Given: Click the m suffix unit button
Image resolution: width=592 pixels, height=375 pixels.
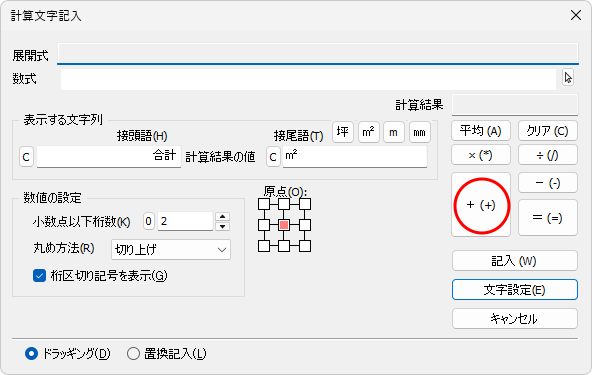Looking at the screenshot, I should click(x=394, y=132).
